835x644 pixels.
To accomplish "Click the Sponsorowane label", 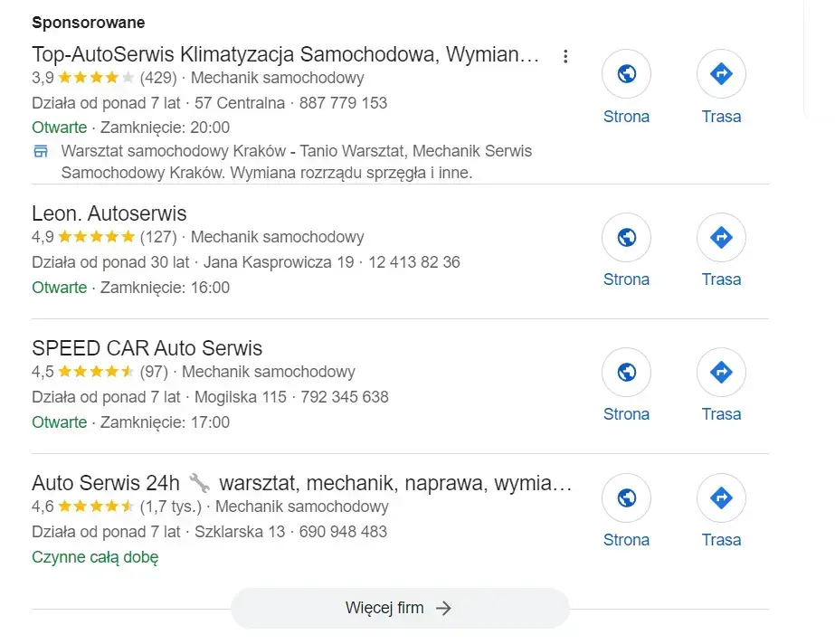I will point(88,22).
